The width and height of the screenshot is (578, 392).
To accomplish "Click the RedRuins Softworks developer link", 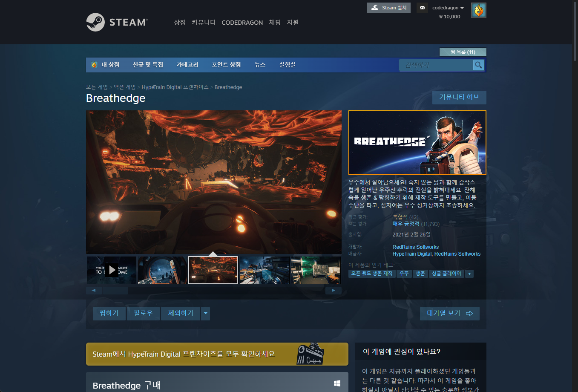I will (x=415, y=247).
